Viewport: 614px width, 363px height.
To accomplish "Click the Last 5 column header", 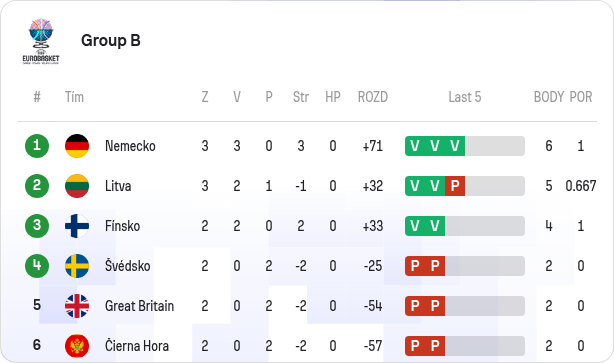I will [465, 97].
